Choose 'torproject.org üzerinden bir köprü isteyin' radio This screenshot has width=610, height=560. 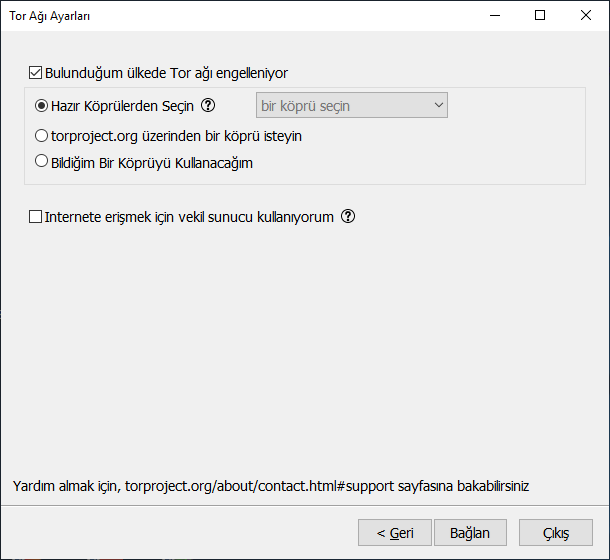42,135
